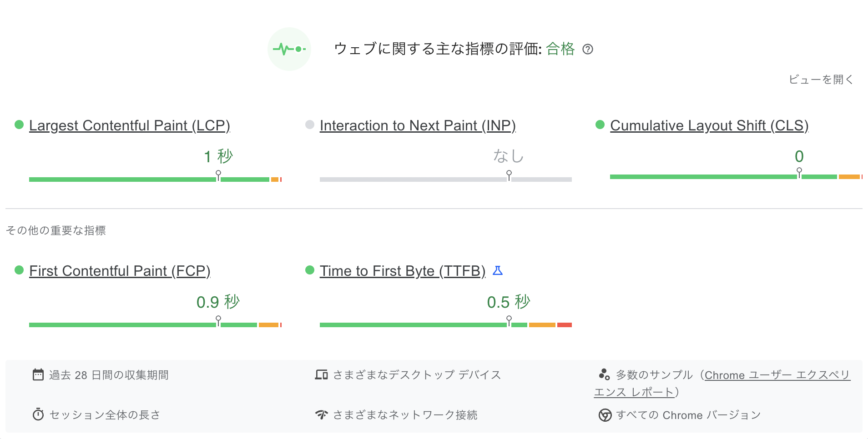The height and width of the screenshot is (439, 868).
Task: Open the First Contentful Paint (FCP) link
Action: (120, 271)
